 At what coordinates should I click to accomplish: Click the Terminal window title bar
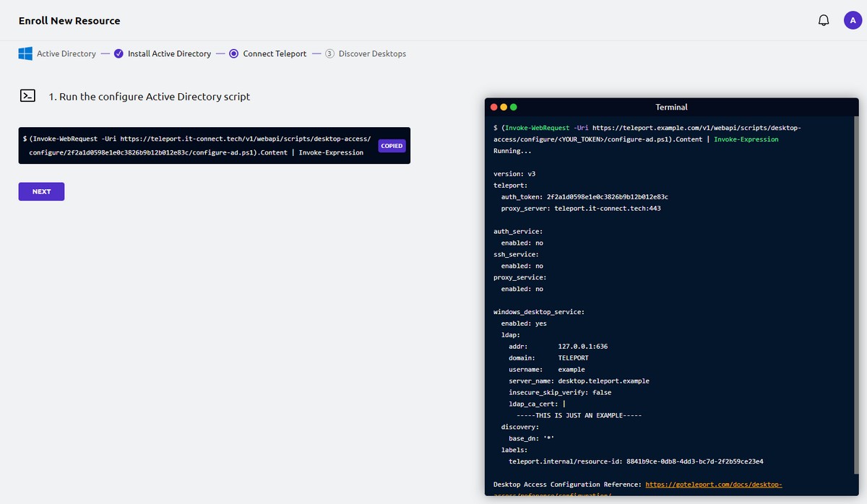[671, 106]
